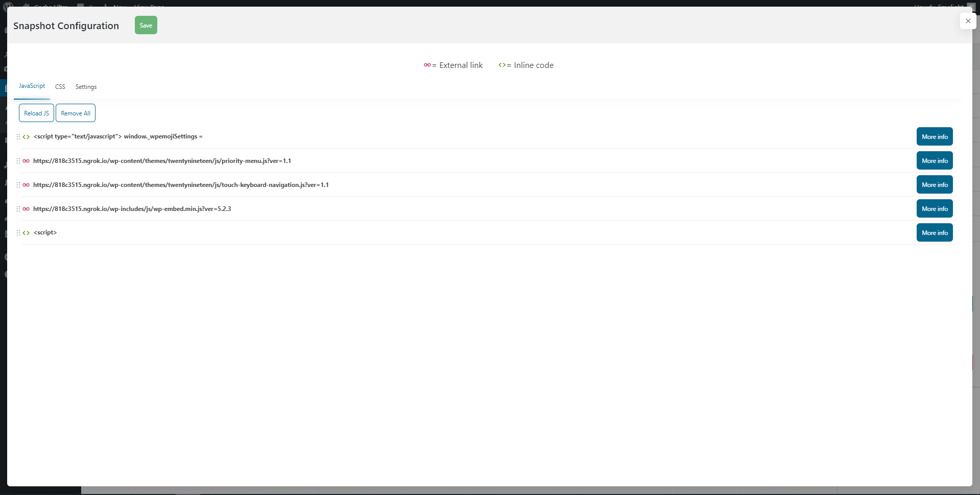This screenshot has width=980, height=495.
Task: Click the Inline code legend label
Action: point(534,65)
